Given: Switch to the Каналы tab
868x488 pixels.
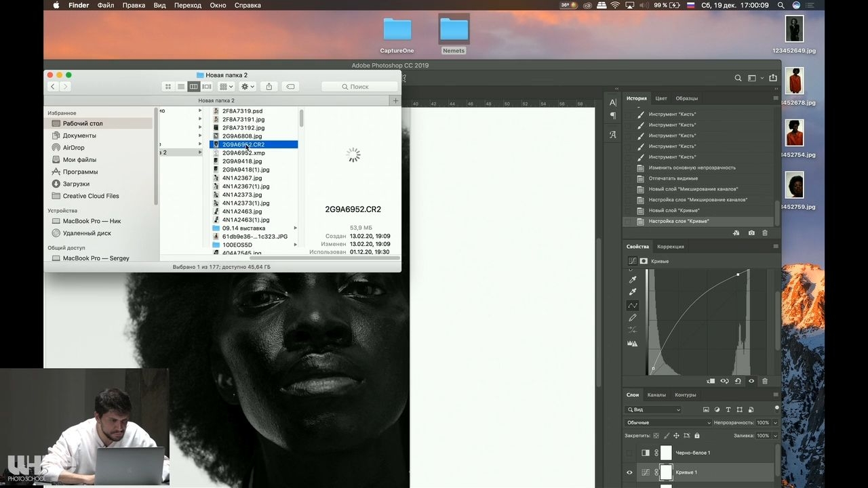Looking at the screenshot, I should pyautogui.click(x=656, y=394).
